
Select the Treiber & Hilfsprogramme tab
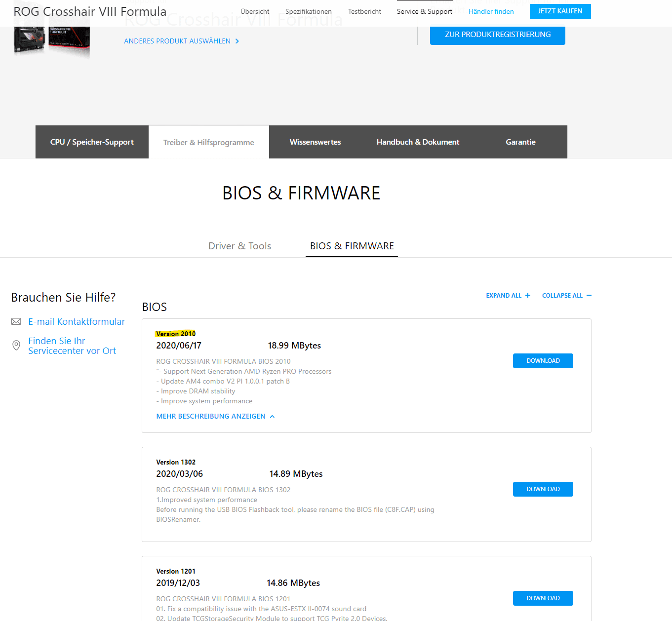[209, 142]
